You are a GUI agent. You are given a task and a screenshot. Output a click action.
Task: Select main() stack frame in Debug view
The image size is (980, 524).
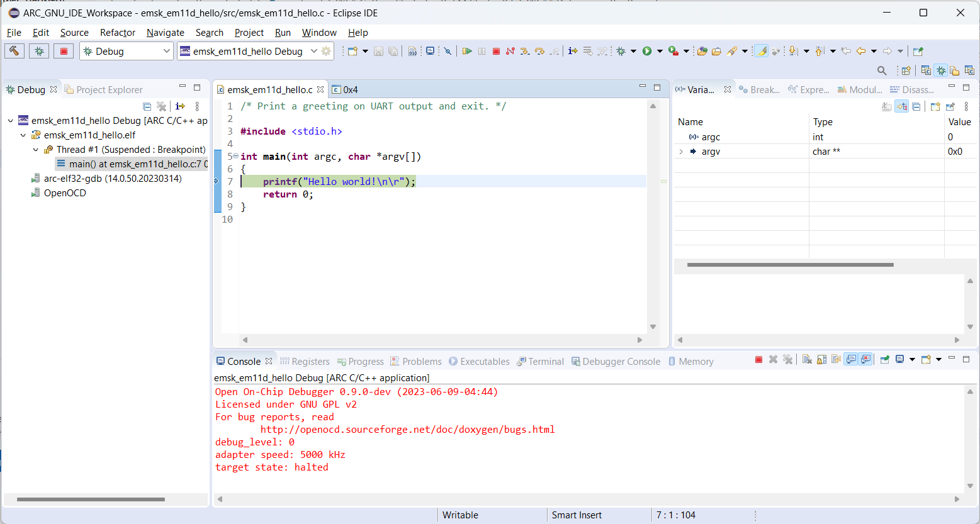pyautogui.click(x=132, y=164)
